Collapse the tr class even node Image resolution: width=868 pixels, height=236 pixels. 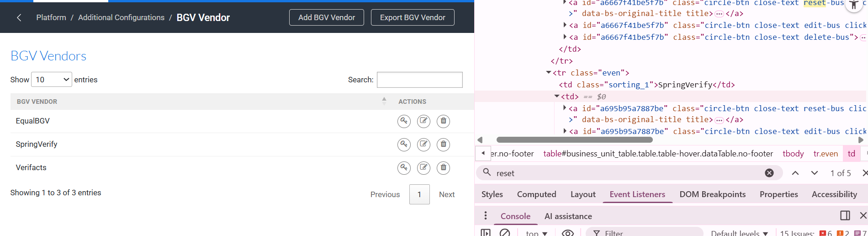pyautogui.click(x=548, y=73)
